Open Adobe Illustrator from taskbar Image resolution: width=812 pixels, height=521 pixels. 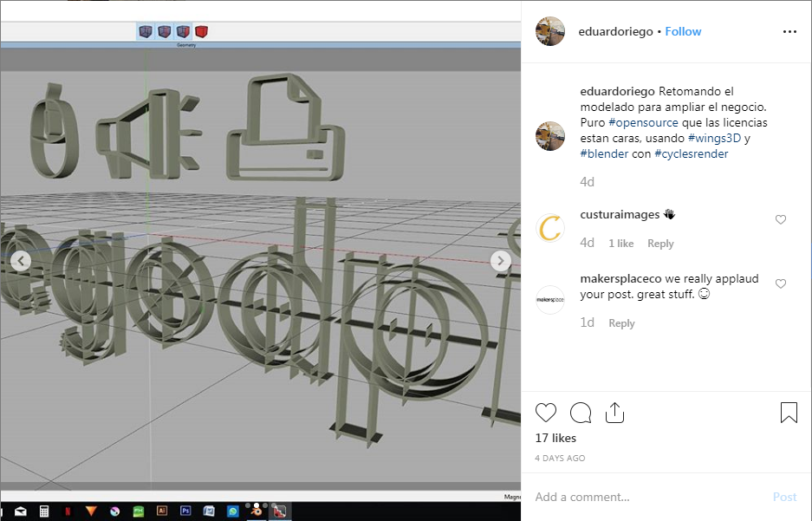point(162,511)
